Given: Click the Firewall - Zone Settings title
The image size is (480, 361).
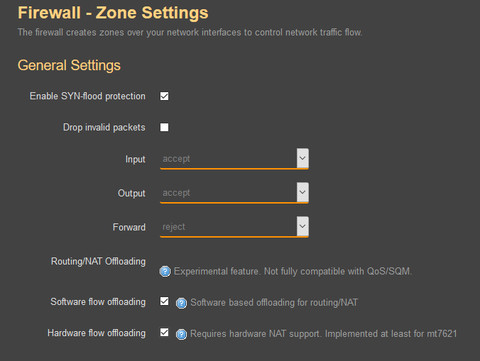Looking at the screenshot, I should (x=113, y=13).
